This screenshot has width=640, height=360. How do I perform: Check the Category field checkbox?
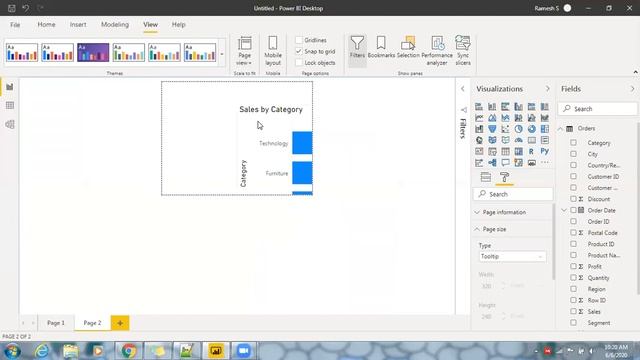coord(573,143)
